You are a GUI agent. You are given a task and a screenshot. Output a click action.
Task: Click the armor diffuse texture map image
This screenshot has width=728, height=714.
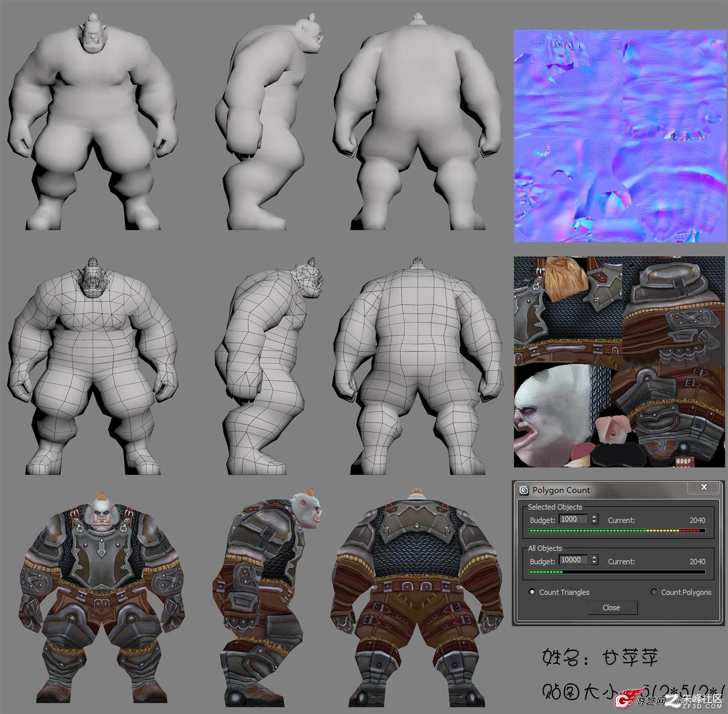coord(618,362)
